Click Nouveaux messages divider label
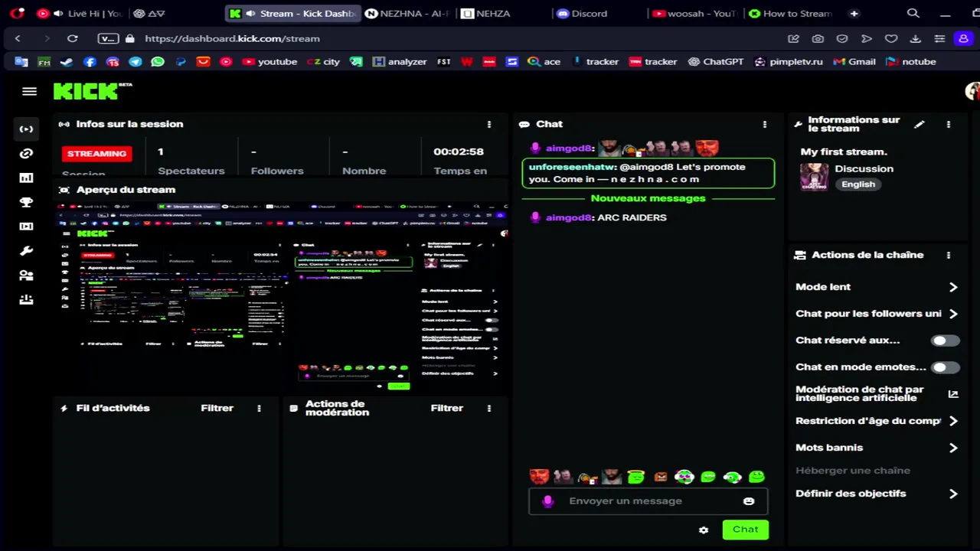The image size is (980, 551). [x=648, y=198]
